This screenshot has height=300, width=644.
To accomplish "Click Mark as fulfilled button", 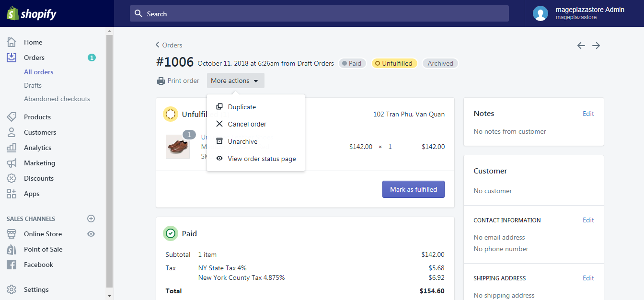I will [414, 189].
